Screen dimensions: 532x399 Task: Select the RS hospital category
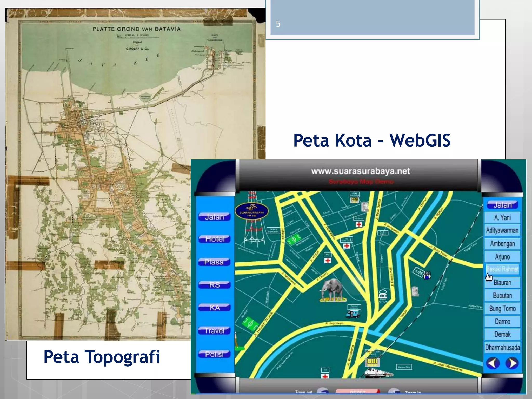click(x=215, y=285)
